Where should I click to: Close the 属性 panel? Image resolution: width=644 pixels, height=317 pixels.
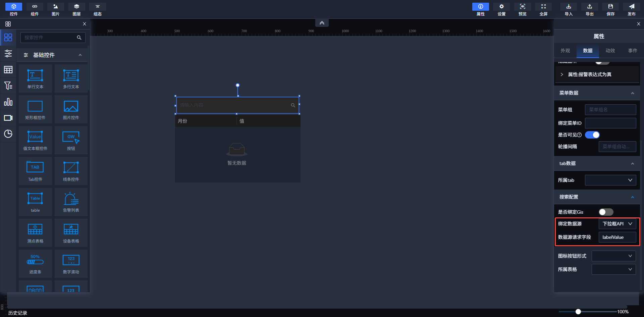coord(639,24)
